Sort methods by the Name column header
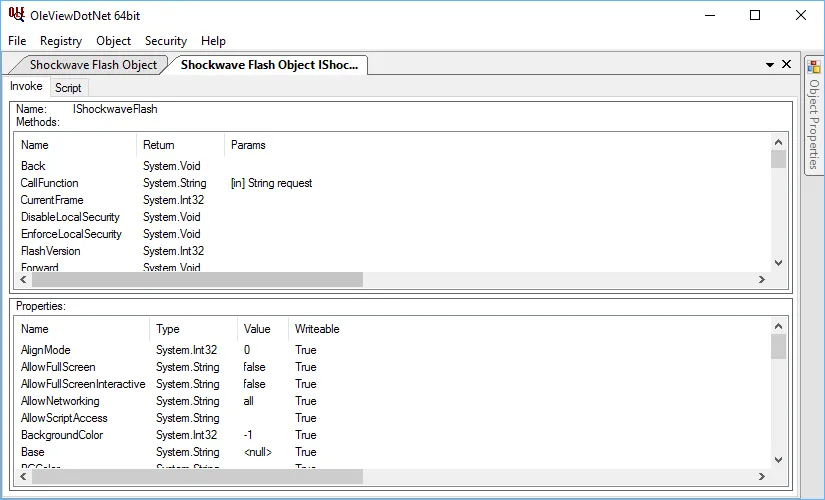 pos(75,145)
